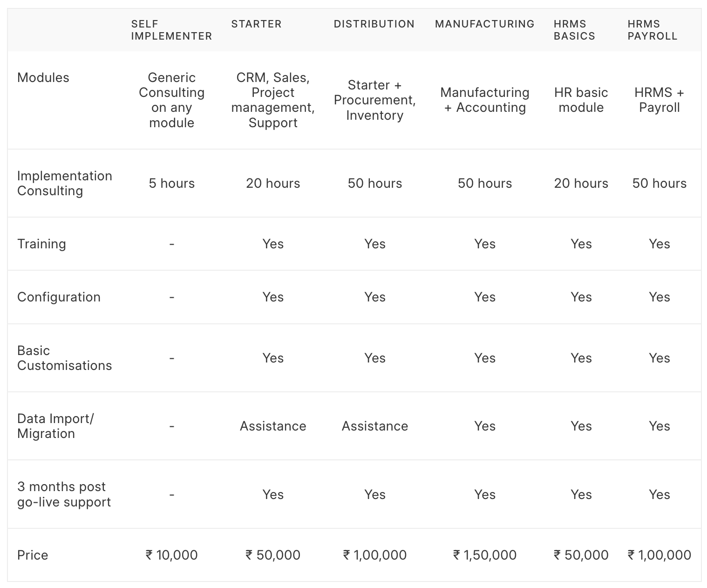Select Assistance under the Distribution column
Image resolution: width=707 pixels, height=588 pixels.
click(374, 426)
